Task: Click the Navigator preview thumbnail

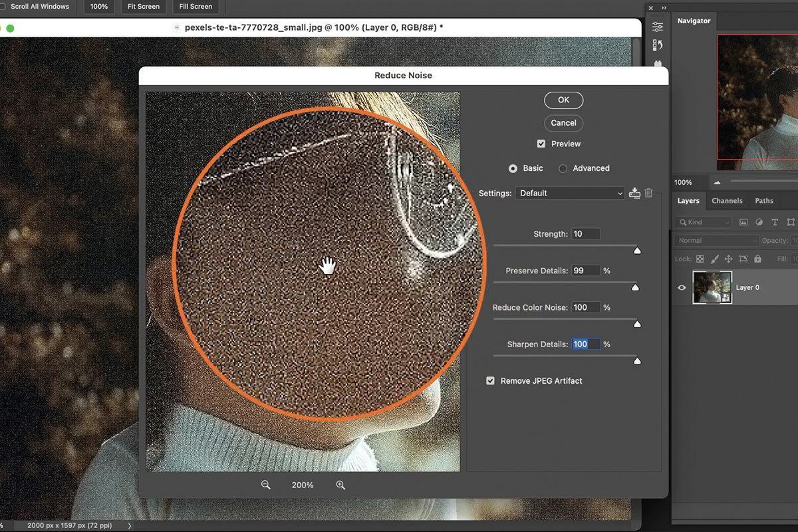Action: pos(757,102)
